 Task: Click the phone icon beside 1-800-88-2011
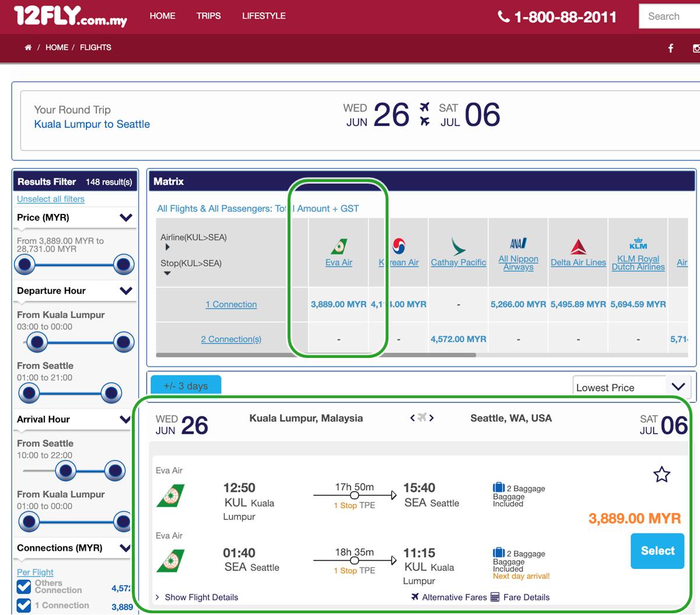[503, 16]
